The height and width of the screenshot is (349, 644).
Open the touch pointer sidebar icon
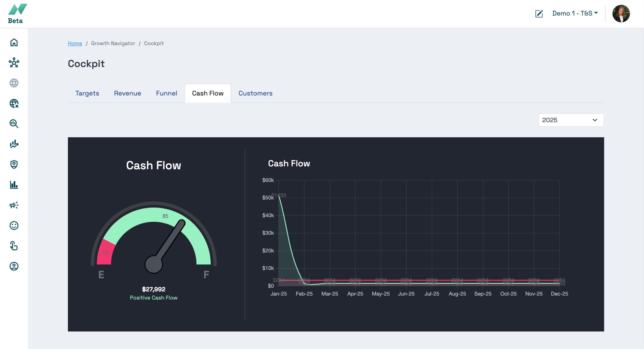click(x=14, y=246)
